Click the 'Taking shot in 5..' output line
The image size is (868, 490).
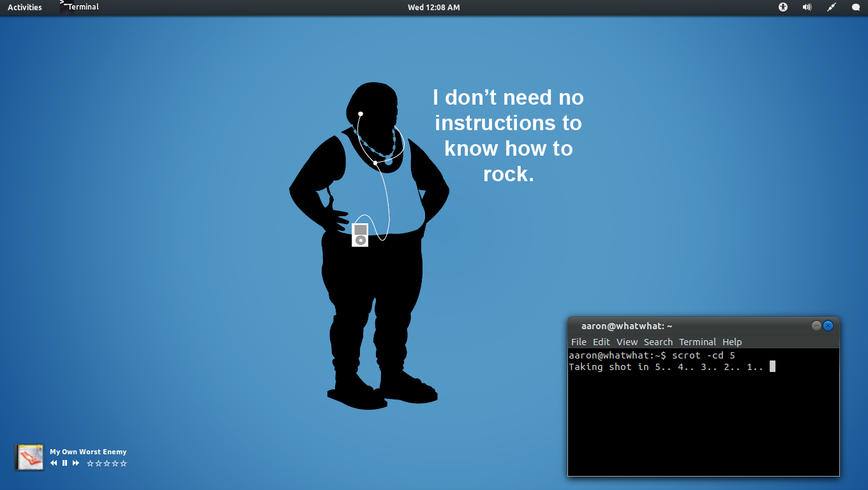[x=666, y=367]
